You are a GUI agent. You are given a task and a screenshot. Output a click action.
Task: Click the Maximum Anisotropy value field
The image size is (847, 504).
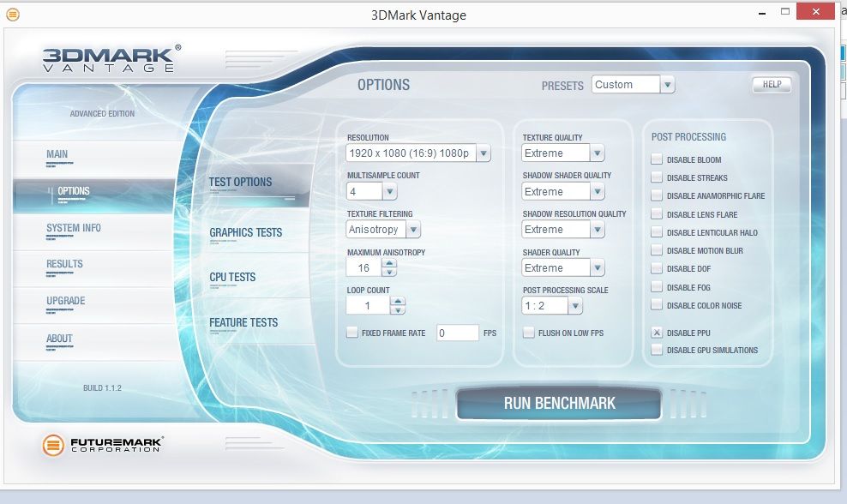(363, 268)
